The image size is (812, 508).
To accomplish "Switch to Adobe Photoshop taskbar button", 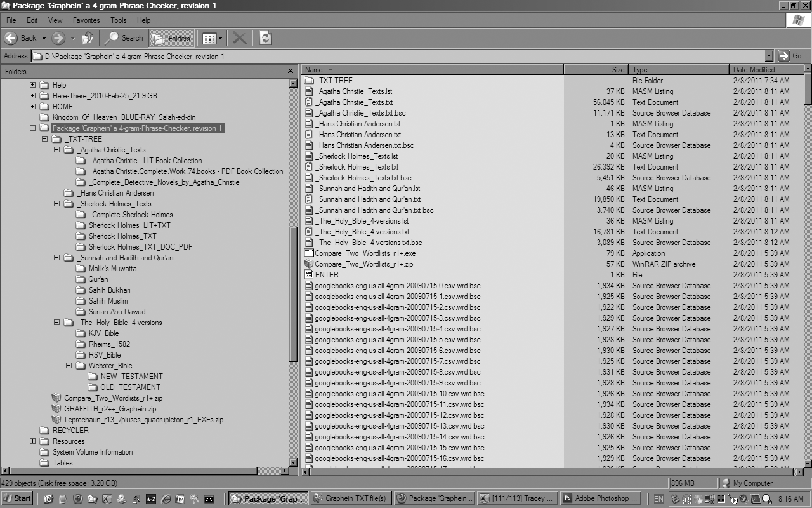I will 601,498.
